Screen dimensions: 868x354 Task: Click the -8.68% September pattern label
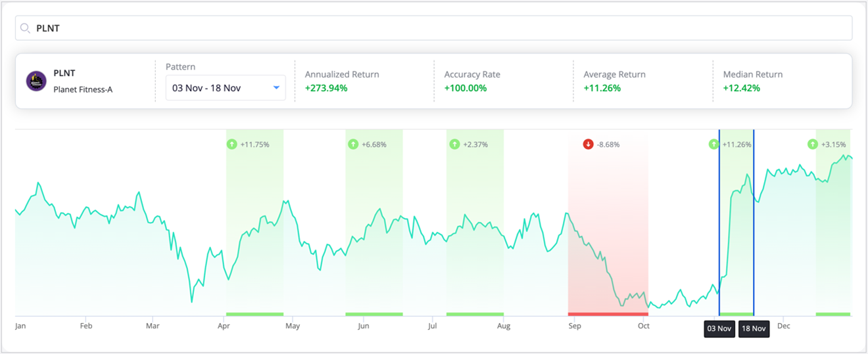tap(608, 144)
